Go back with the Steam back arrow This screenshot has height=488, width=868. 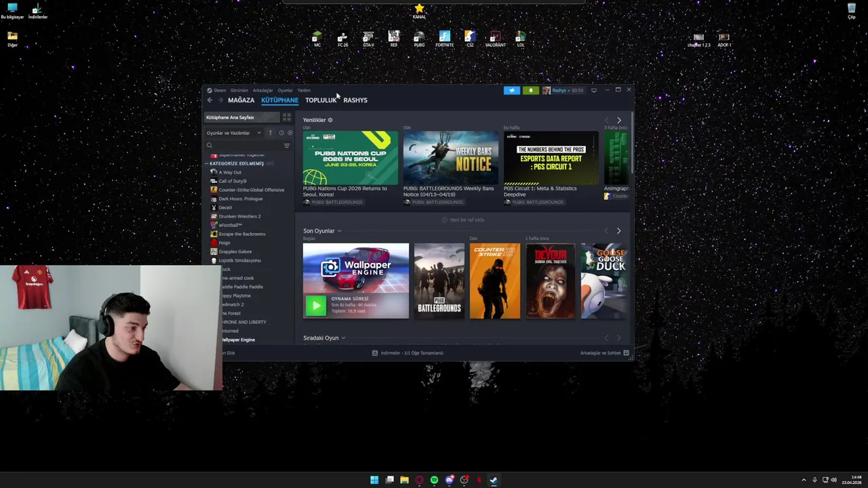tap(210, 100)
